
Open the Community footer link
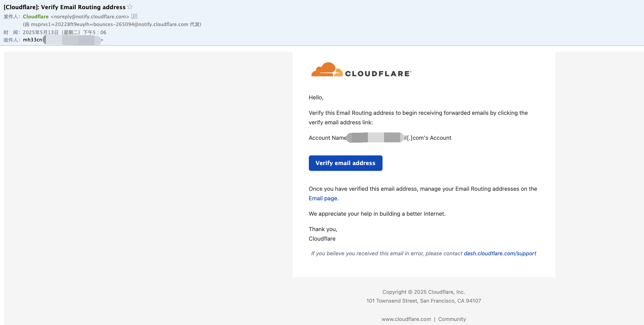[x=452, y=319]
